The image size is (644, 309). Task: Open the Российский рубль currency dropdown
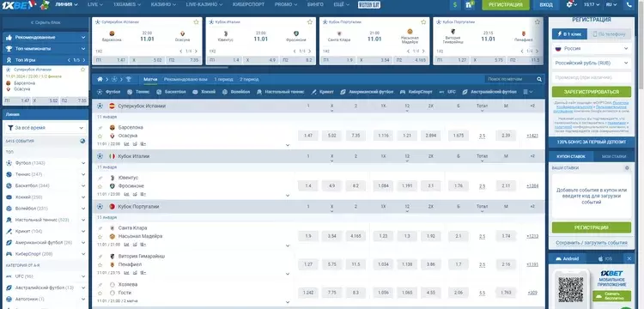(x=592, y=63)
